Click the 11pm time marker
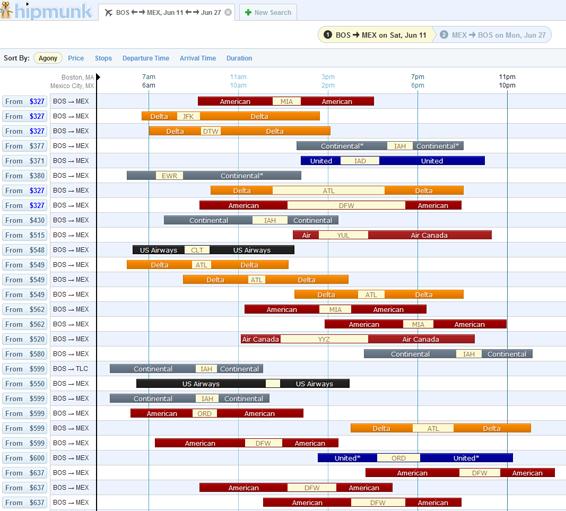Image resolution: width=566 pixels, height=511 pixels. coord(507,77)
